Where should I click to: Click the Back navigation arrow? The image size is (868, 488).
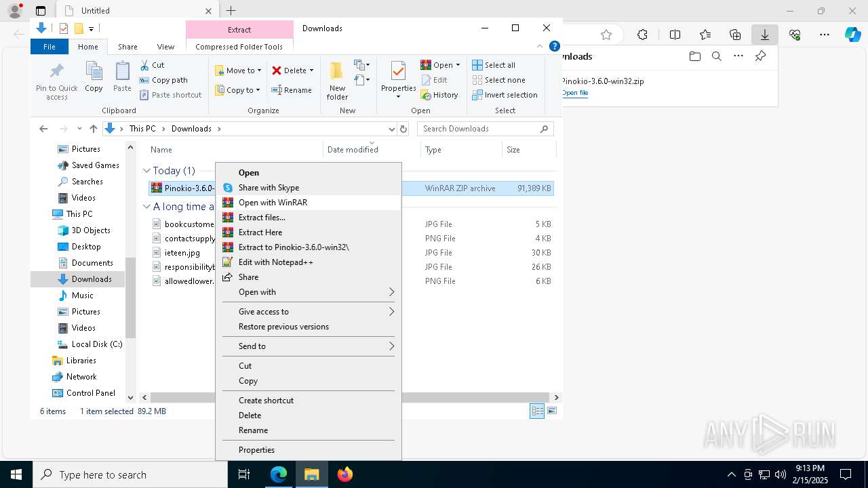43,129
